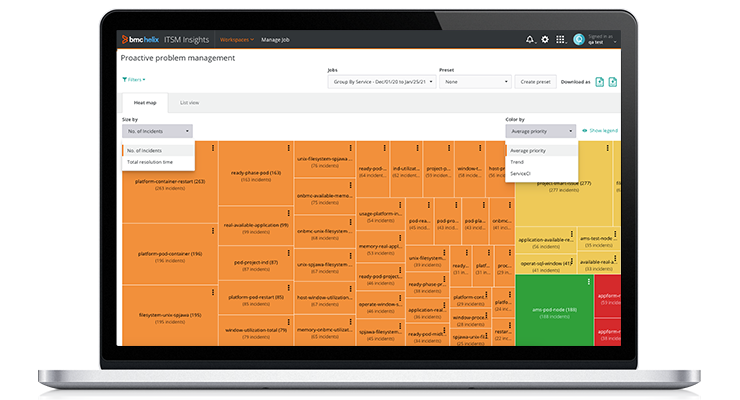This screenshot has width=740, height=400.
Task: Open the notifications bell
Action: click(x=530, y=39)
